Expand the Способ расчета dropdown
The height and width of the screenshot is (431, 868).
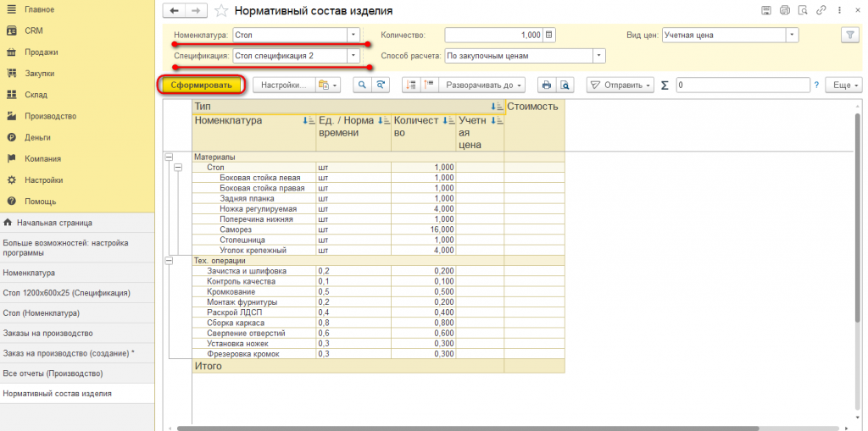599,56
